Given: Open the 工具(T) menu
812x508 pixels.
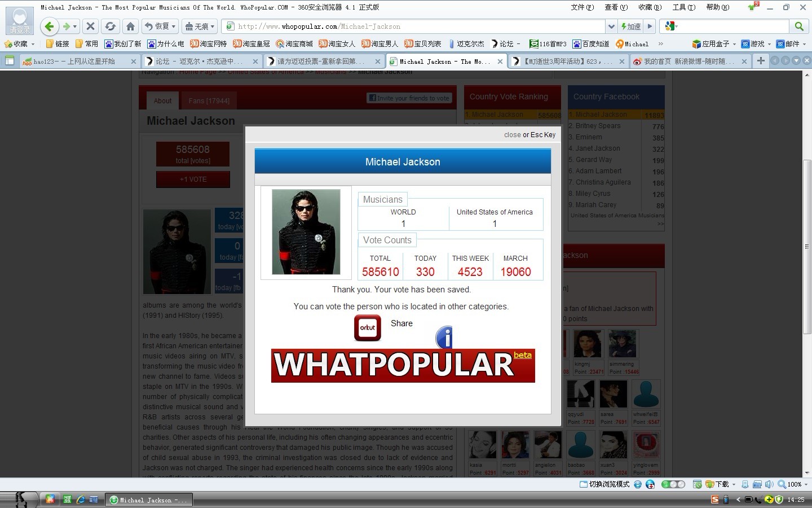Looking at the screenshot, I should coord(683,7).
